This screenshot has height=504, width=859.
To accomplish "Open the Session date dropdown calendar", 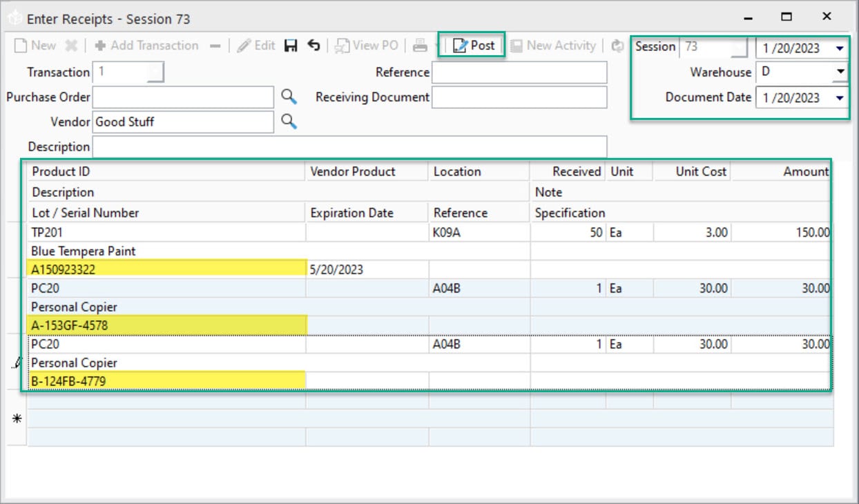I will [840, 48].
